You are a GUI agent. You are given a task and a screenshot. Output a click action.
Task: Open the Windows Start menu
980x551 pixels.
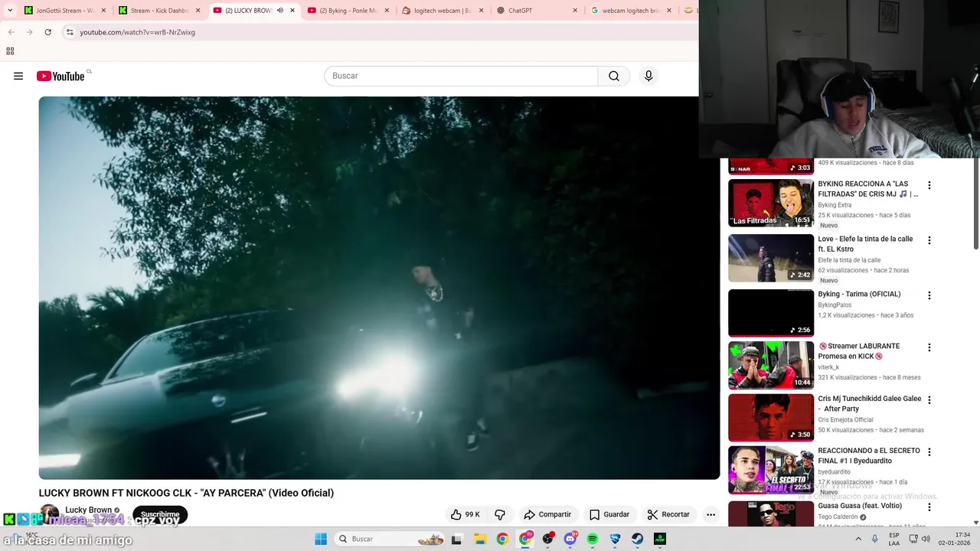point(321,539)
